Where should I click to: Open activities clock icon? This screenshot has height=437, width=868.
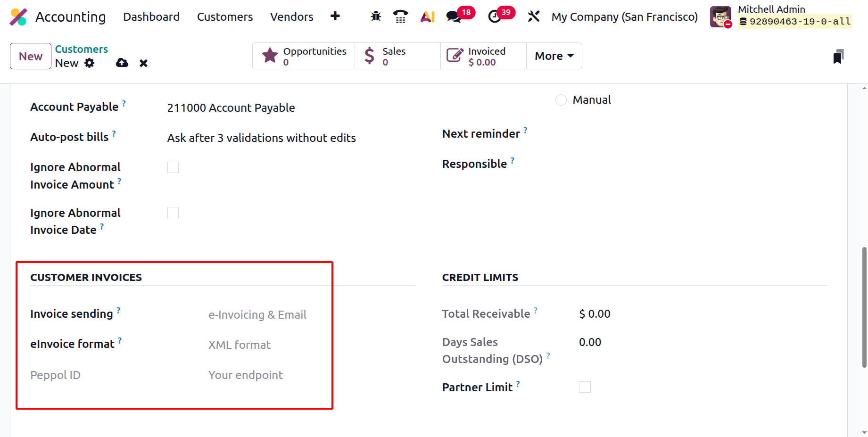pyautogui.click(x=494, y=16)
